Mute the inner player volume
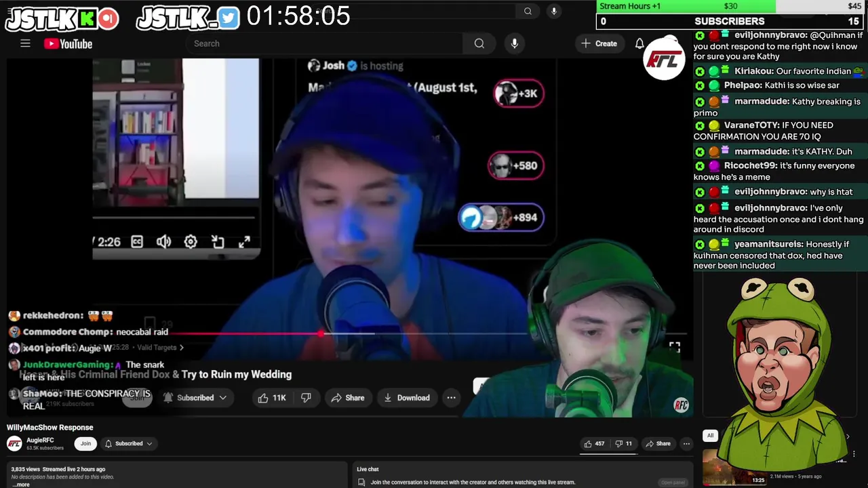 163,242
